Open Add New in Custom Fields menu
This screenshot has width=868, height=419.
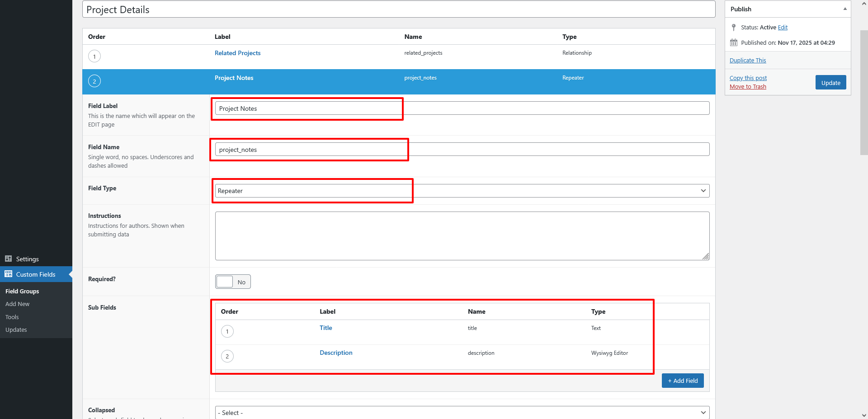[x=17, y=304]
